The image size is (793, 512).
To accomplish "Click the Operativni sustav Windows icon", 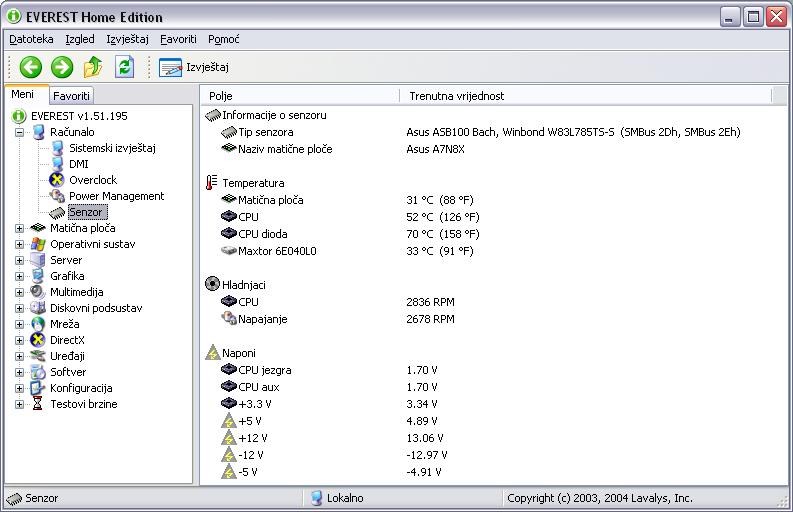I will (38, 244).
